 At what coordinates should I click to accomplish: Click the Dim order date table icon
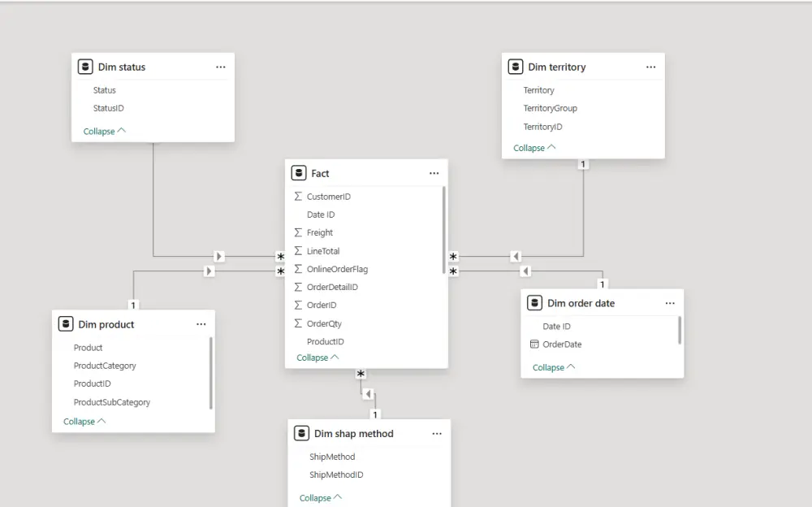[535, 302]
